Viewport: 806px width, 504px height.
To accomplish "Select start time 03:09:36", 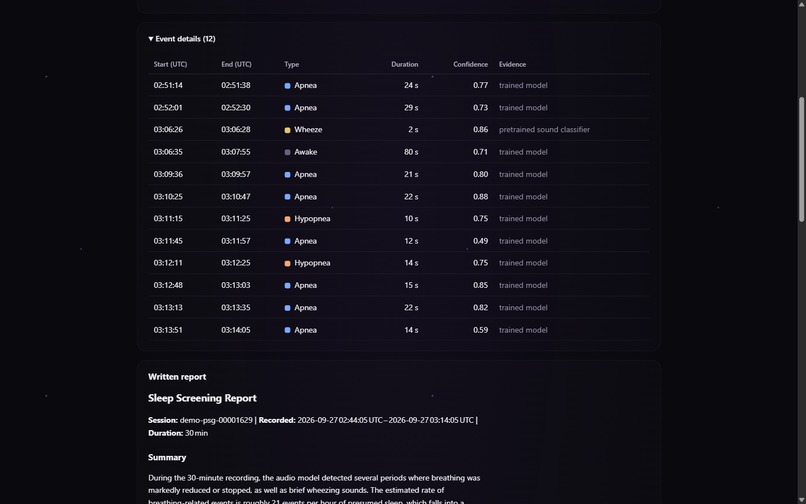I will (168, 174).
